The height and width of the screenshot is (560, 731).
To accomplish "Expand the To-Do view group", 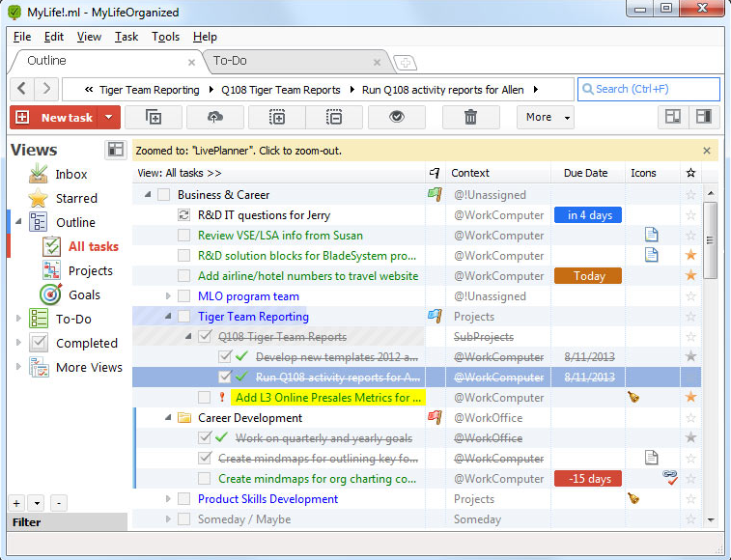I will (18, 319).
